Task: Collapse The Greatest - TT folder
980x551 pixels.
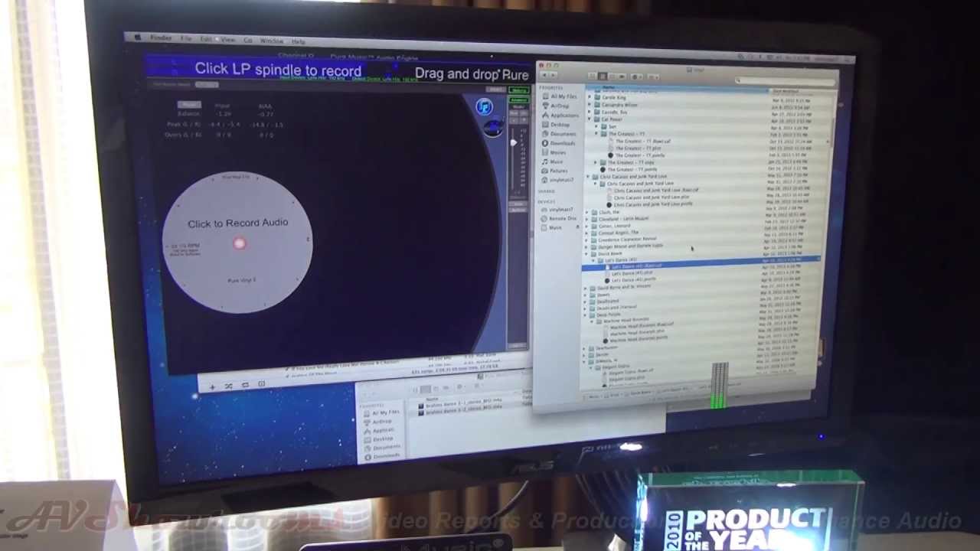Action: pos(596,133)
